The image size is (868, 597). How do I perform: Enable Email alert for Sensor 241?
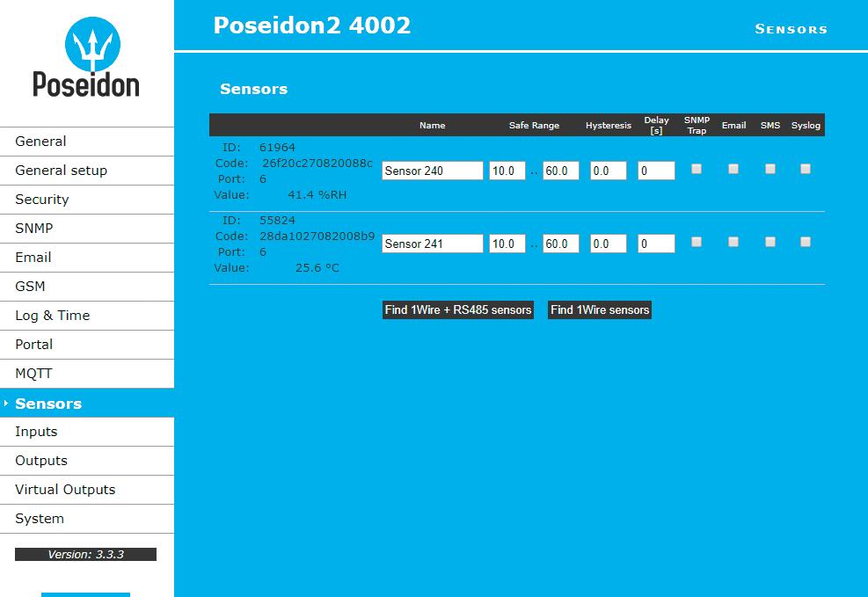point(733,242)
